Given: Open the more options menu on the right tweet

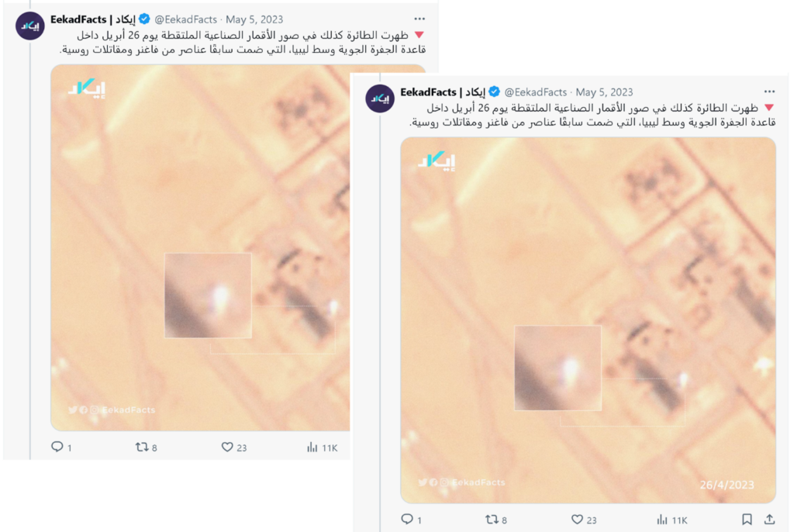Looking at the screenshot, I should pos(770,92).
